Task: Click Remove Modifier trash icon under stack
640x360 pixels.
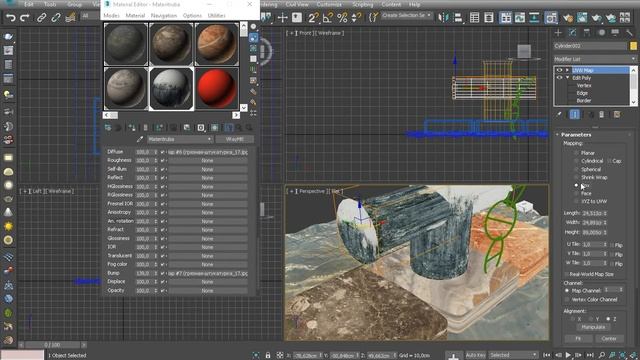Action: [602, 115]
